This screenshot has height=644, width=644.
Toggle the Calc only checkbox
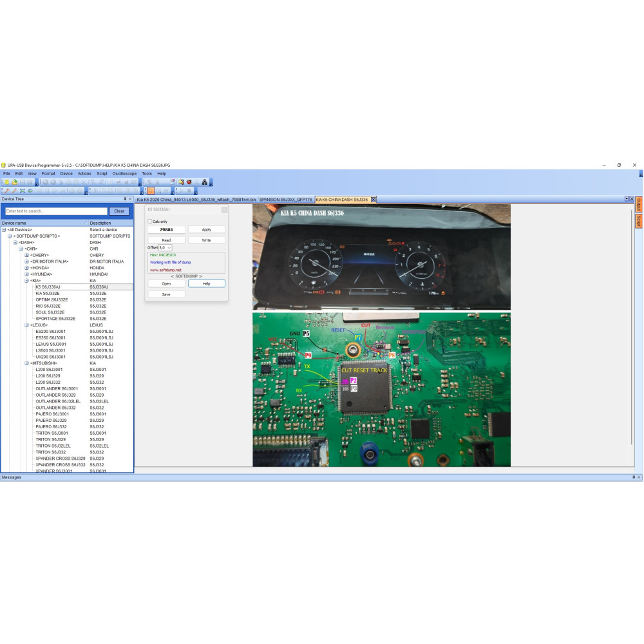[x=150, y=222]
